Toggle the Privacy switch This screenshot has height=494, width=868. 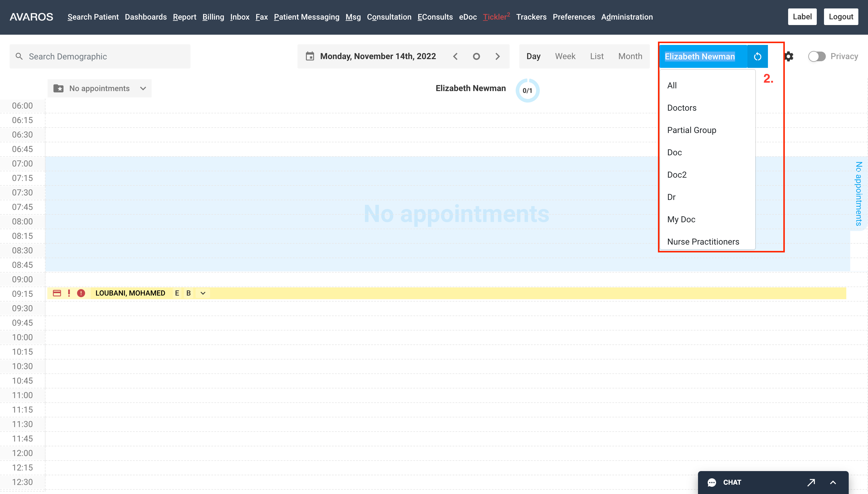coord(817,56)
